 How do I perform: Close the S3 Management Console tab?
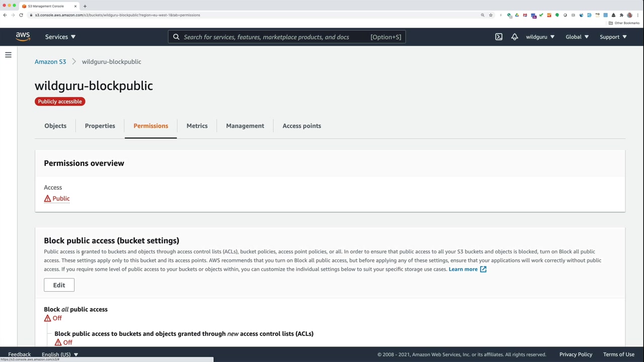click(75, 6)
